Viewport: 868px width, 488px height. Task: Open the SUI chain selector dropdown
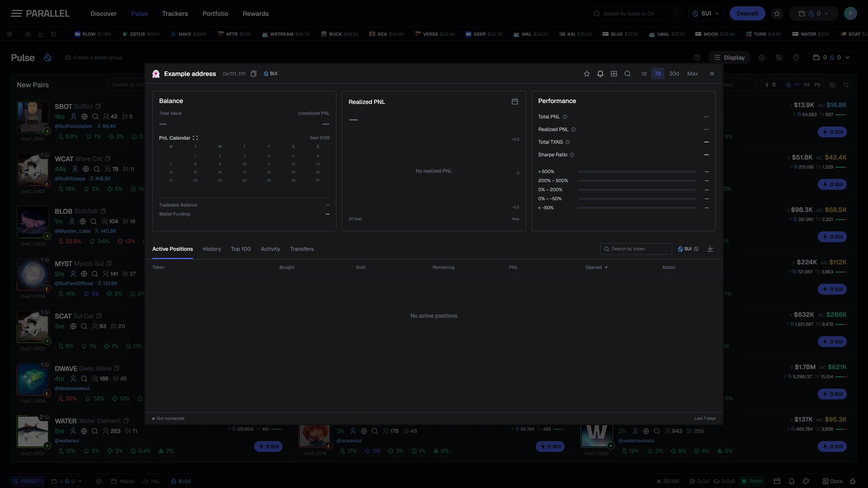tap(706, 14)
